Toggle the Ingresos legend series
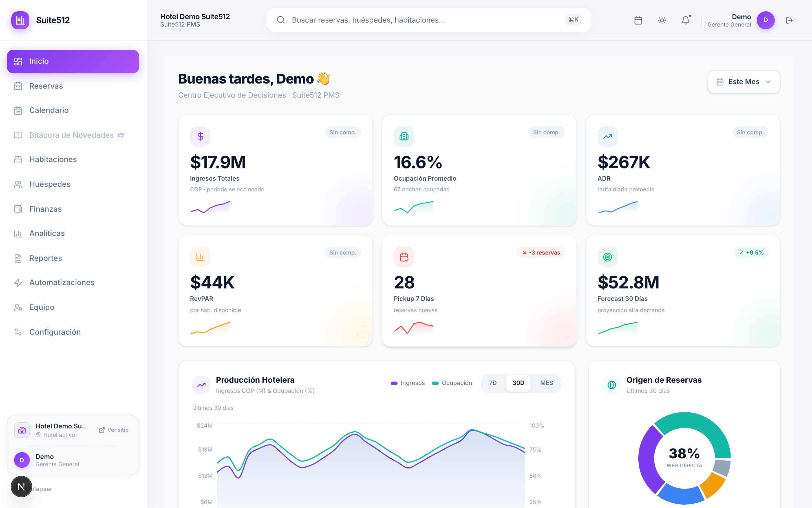812x508 pixels. coord(408,383)
